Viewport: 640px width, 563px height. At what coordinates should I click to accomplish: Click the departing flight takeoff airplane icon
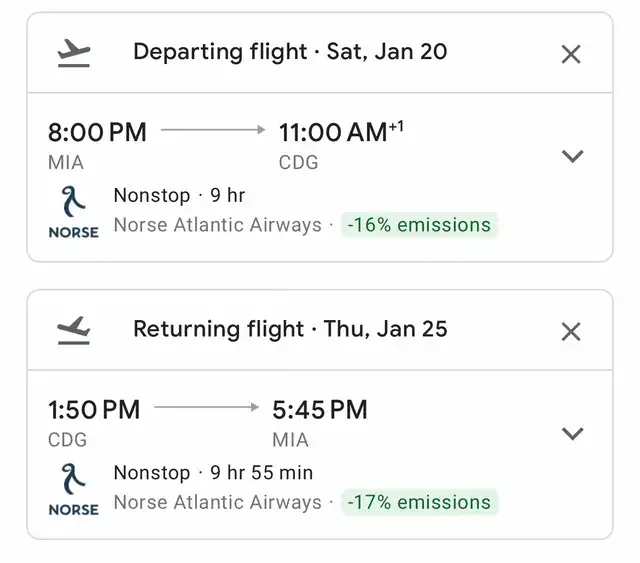73,53
